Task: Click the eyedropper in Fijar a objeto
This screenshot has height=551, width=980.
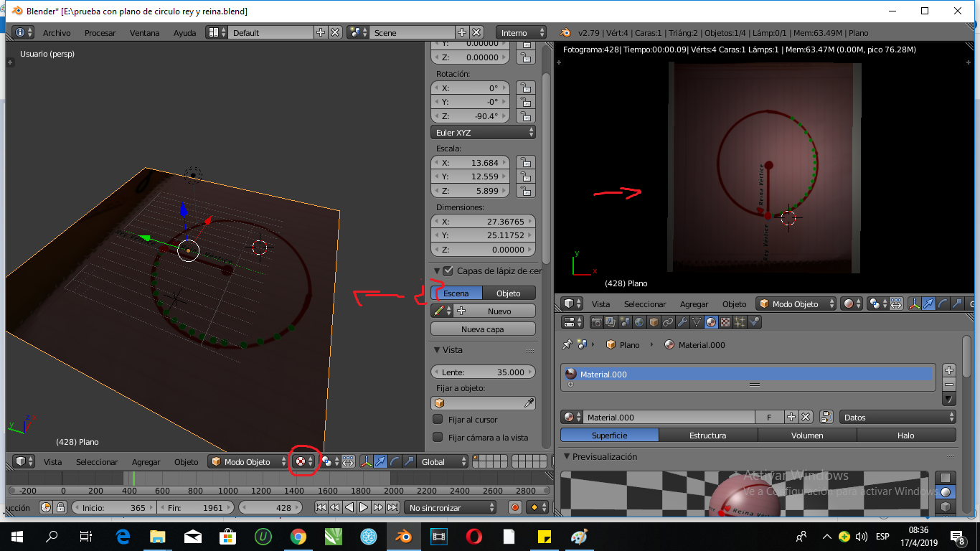Action: tap(529, 403)
